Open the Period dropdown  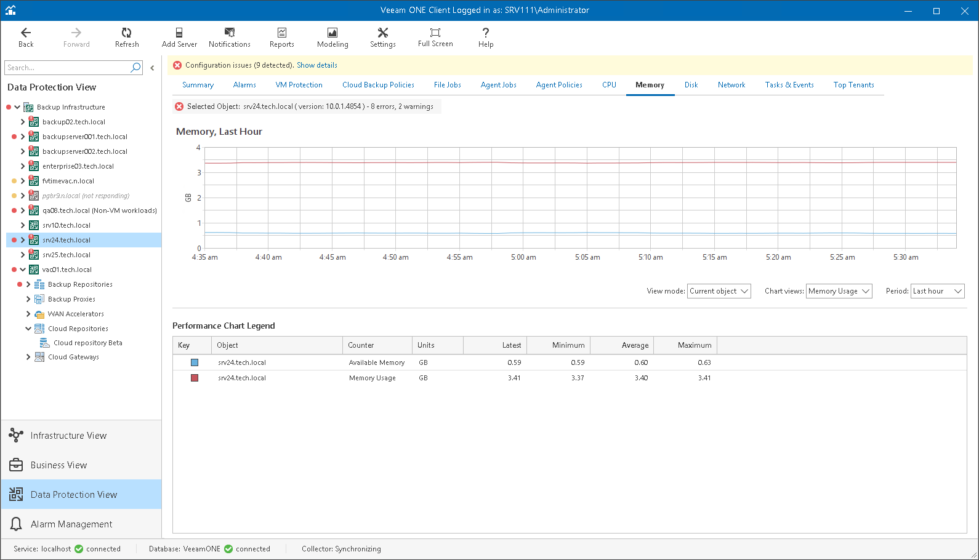937,291
